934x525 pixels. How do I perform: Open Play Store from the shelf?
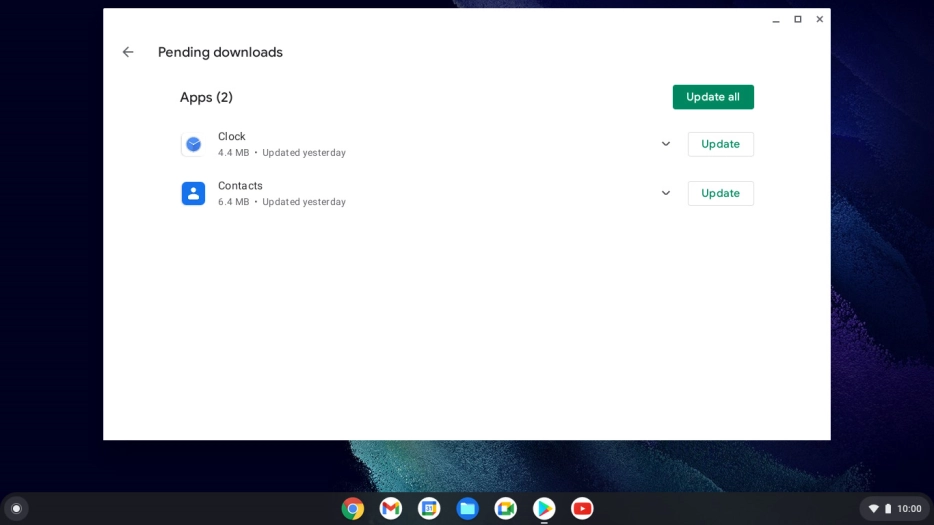pyautogui.click(x=544, y=508)
